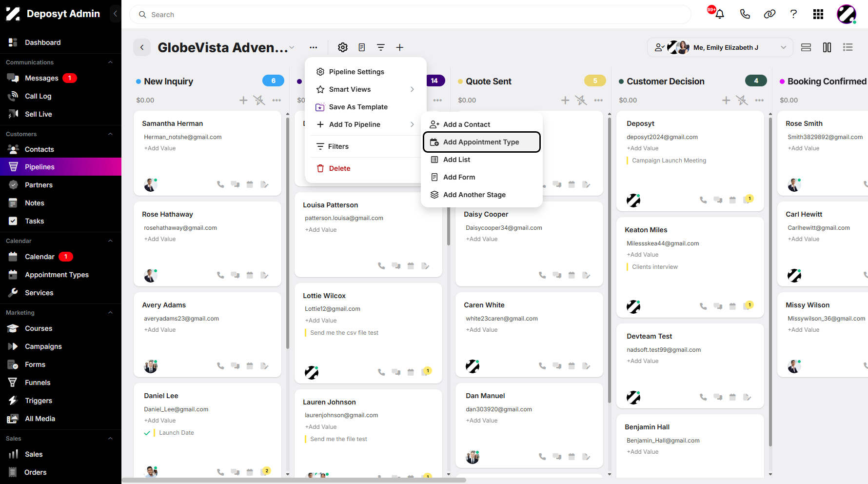Click the link icon in top bar
Viewport: 868px width, 484px height.
coord(769,14)
